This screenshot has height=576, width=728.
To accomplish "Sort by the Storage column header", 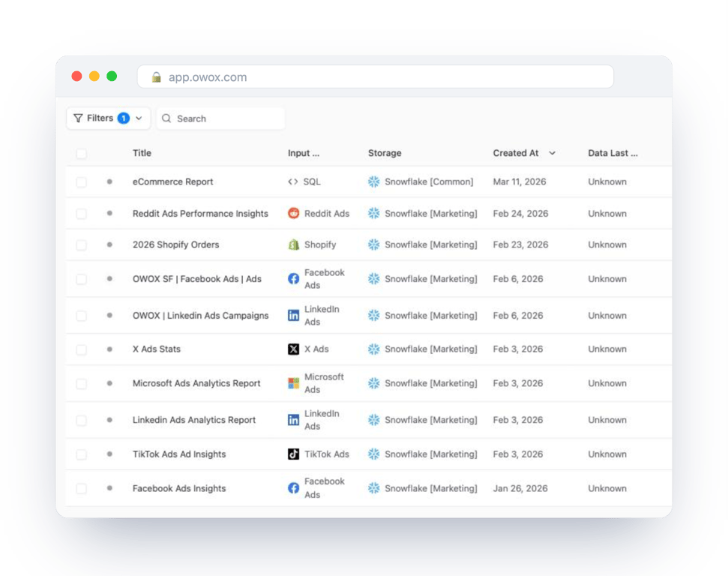I will pyautogui.click(x=385, y=153).
